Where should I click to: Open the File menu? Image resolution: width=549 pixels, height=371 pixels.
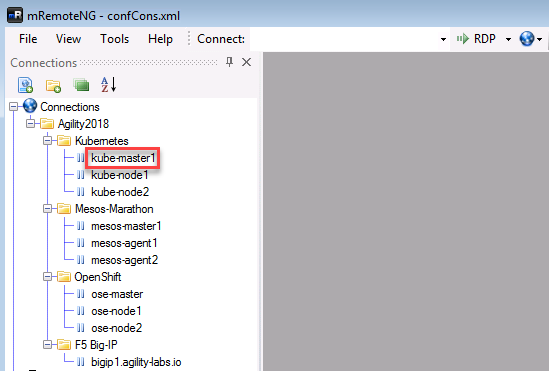point(28,39)
